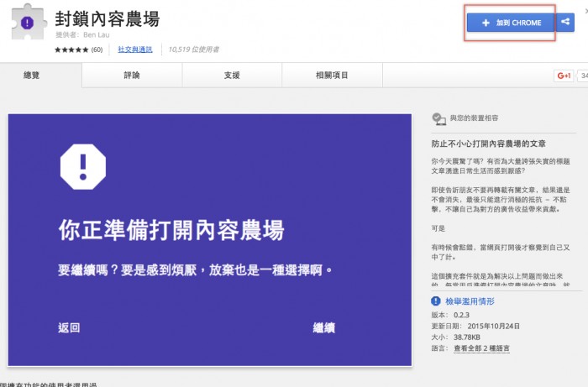Click the heading 防止不小心打開內容農場的文章

488,144
